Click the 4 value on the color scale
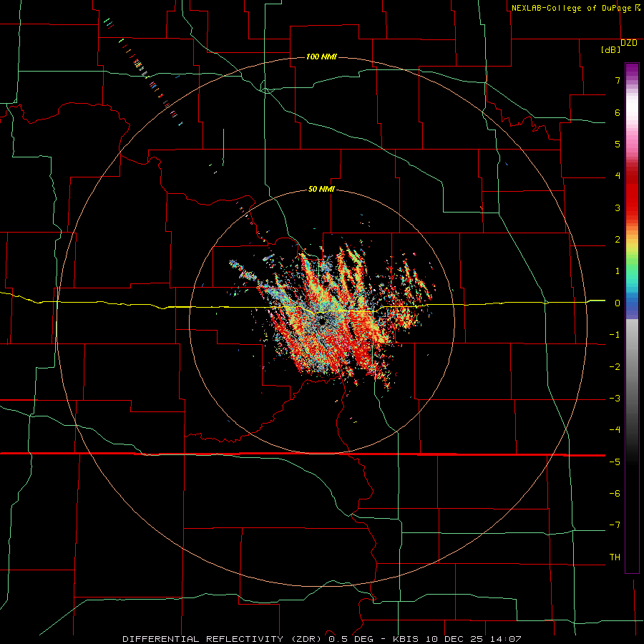644x644 pixels. [618, 176]
